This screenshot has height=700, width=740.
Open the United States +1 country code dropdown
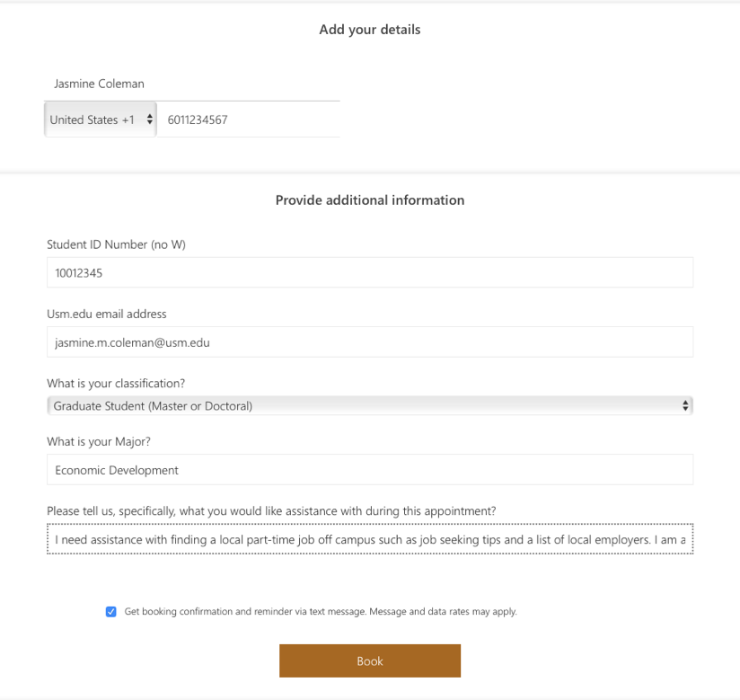pyautogui.click(x=101, y=120)
